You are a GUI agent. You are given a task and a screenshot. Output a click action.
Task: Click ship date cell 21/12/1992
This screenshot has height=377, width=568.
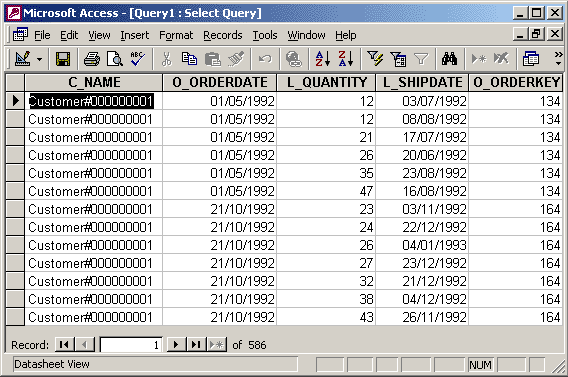[x=422, y=281]
